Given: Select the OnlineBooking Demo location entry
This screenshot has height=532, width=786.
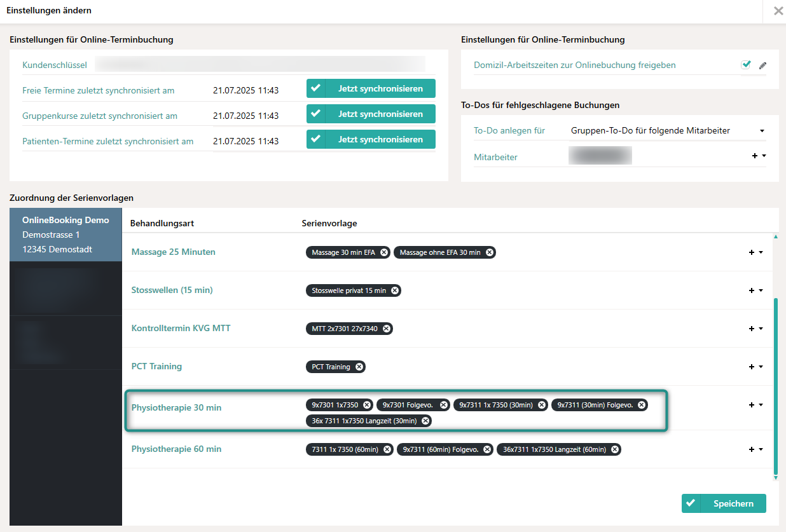Looking at the screenshot, I should tap(65, 235).
